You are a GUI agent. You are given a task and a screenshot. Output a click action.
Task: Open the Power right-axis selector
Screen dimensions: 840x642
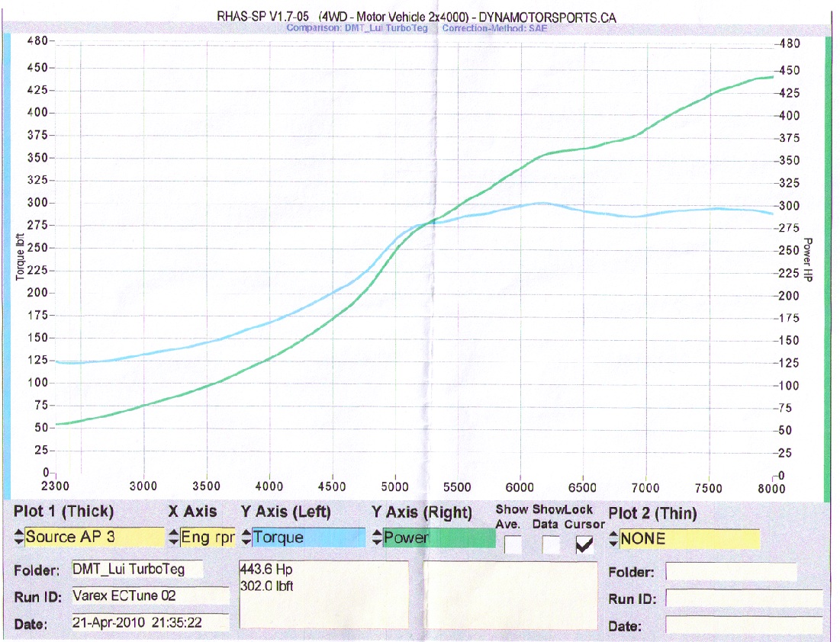point(439,538)
